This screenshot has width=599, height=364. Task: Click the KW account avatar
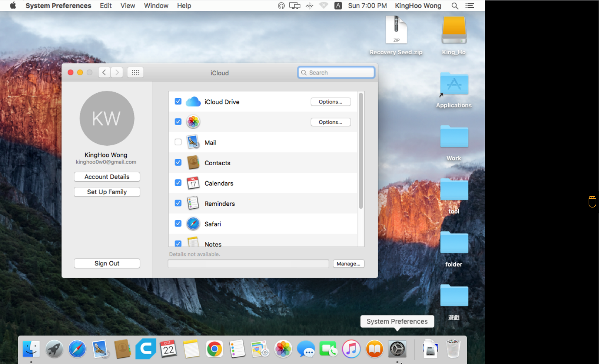click(107, 118)
